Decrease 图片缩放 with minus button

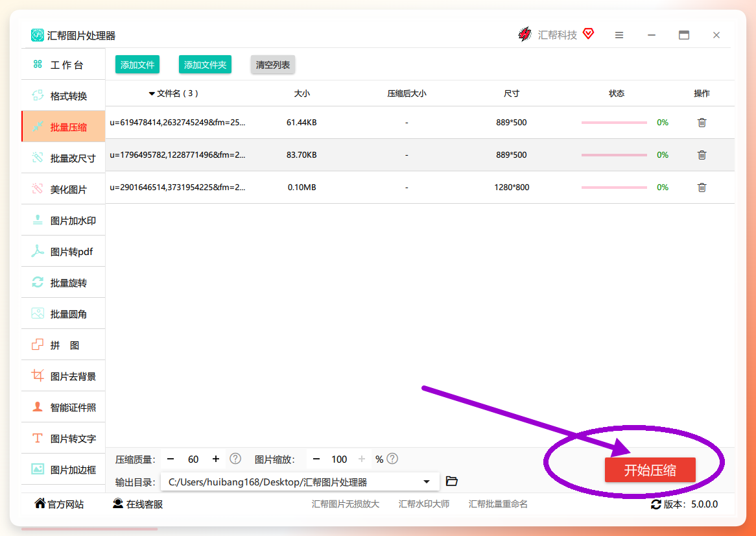[x=316, y=459]
